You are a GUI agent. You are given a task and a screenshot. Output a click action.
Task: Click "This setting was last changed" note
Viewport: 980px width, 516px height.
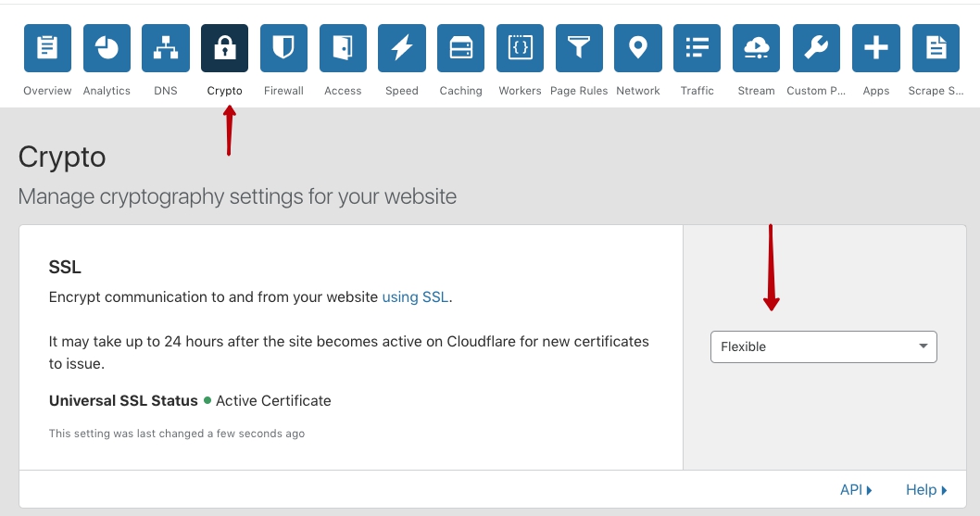(177, 434)
